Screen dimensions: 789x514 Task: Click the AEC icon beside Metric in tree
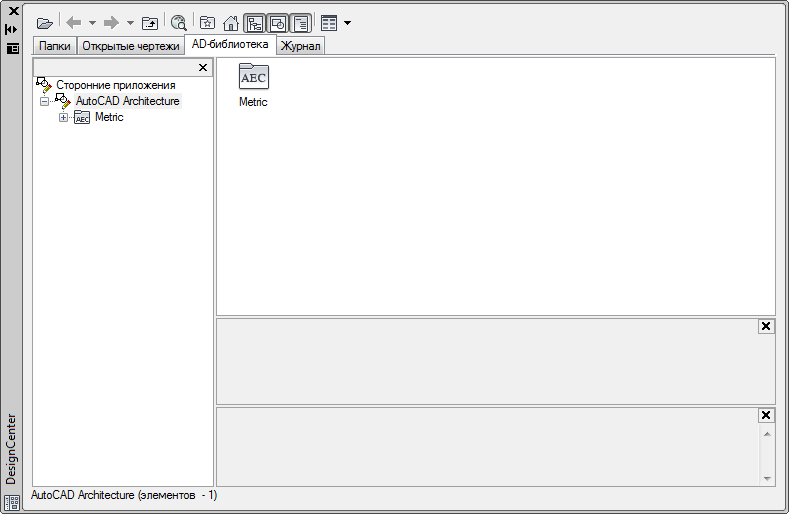[82, 118]
